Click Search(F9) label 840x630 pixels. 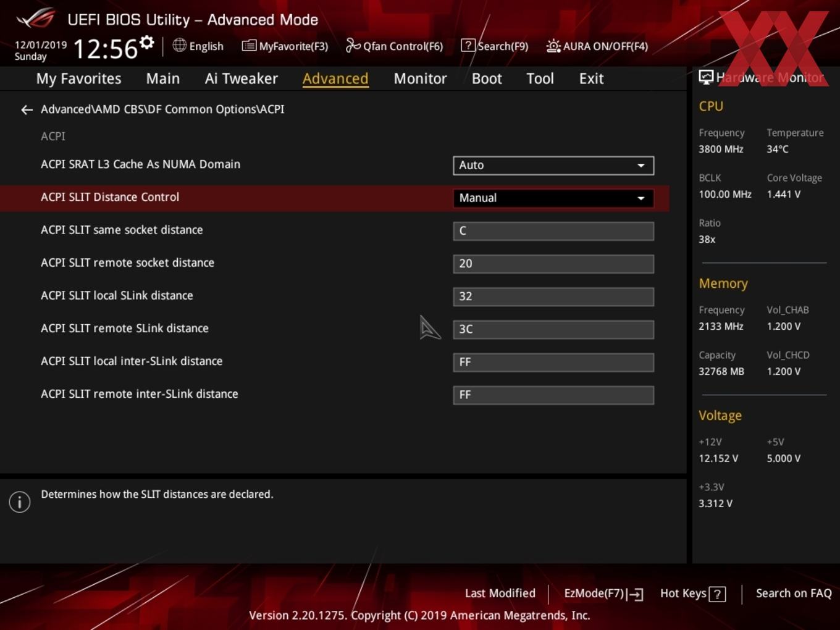503,46
